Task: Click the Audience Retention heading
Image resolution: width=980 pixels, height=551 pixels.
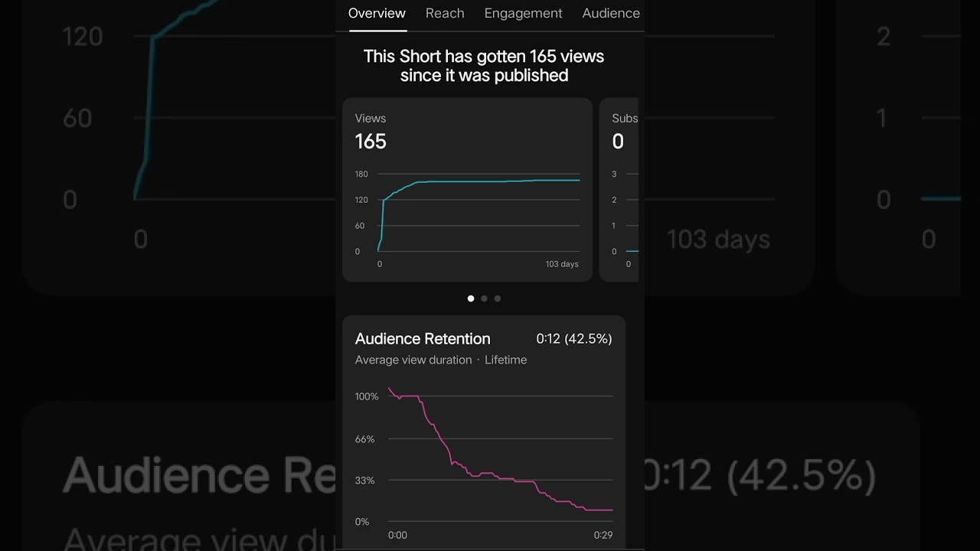Action: pos(423,338)
